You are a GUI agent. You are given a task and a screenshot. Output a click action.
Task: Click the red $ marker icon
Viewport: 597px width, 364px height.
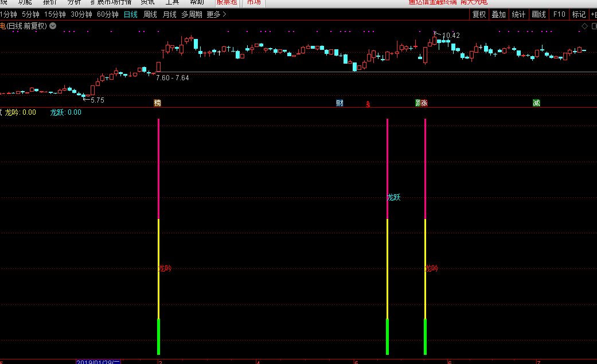(x=368, y=104)
